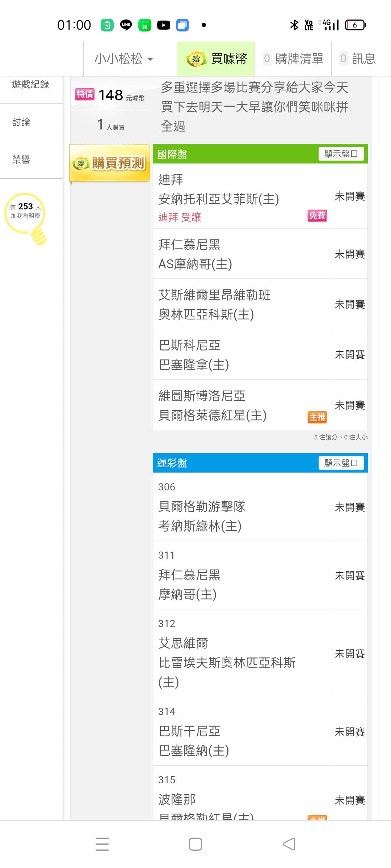Tap the 主推 badge on 維圖斯博洛尼亞 match

[317, 417]
